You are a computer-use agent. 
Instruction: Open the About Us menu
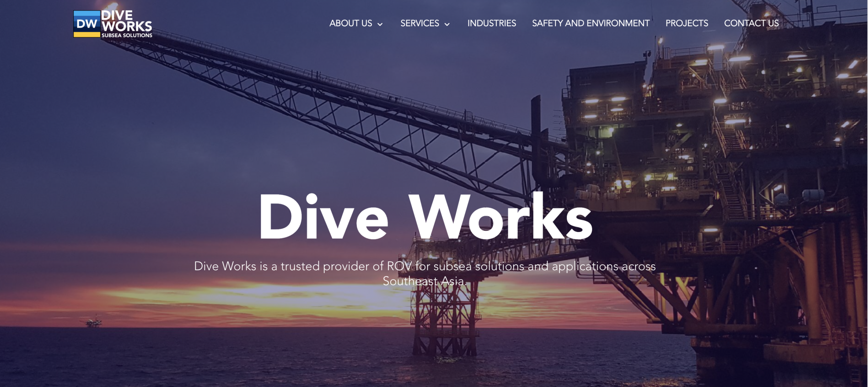pyautogui.click(x=351, y=23)
